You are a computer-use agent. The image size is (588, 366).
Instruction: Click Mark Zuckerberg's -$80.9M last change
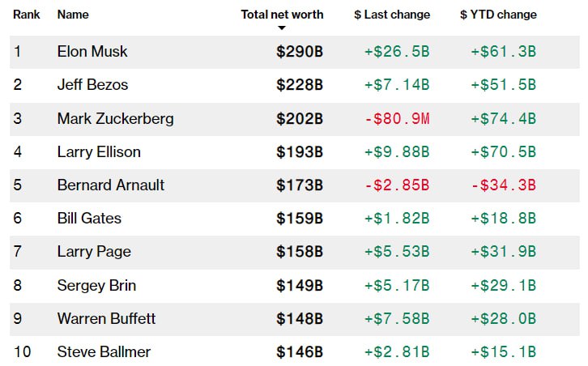397,119
